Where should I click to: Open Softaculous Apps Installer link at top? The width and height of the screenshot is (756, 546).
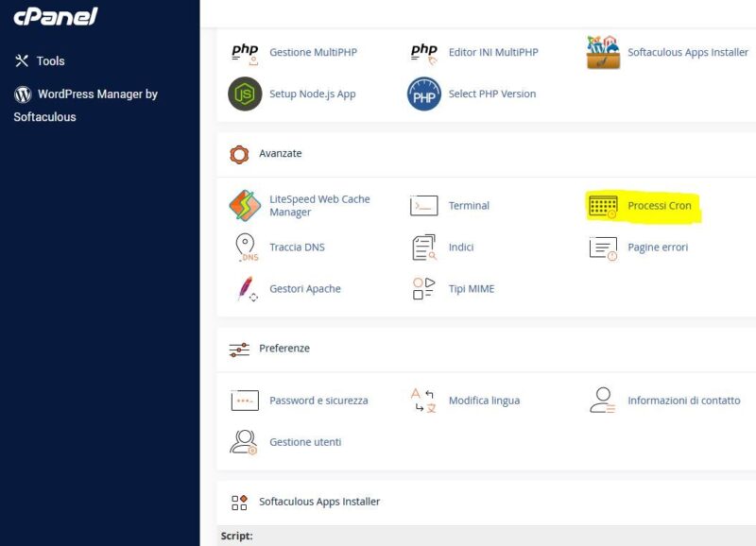(x=688, y=52)
